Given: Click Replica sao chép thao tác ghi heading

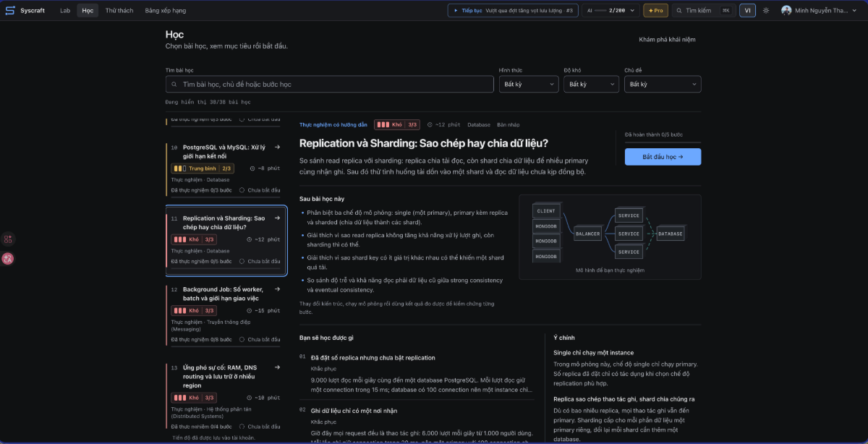Looking at the screenshot, I should pos(624,399).
